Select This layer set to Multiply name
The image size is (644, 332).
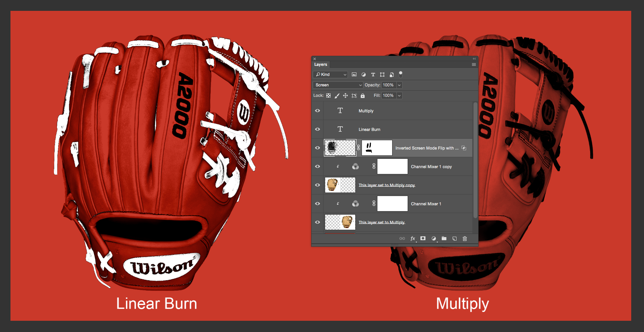pyautogui.click(x=382, y=222)
